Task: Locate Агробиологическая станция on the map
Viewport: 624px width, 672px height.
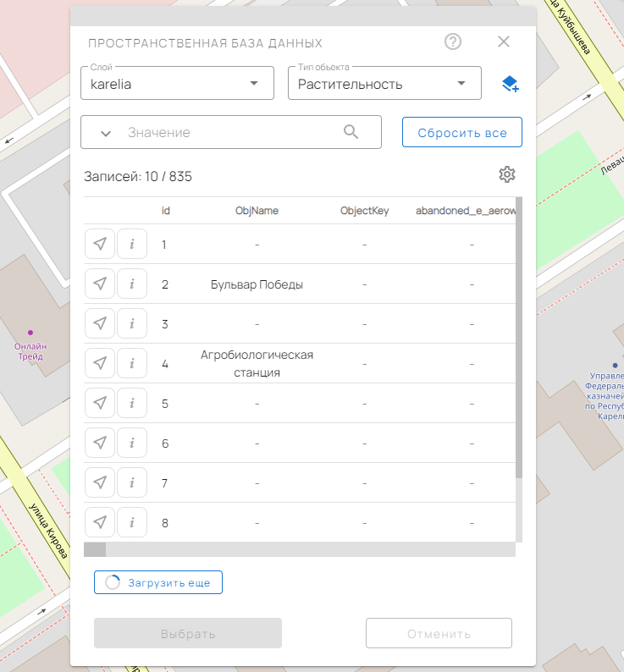Action: [100, 364]
